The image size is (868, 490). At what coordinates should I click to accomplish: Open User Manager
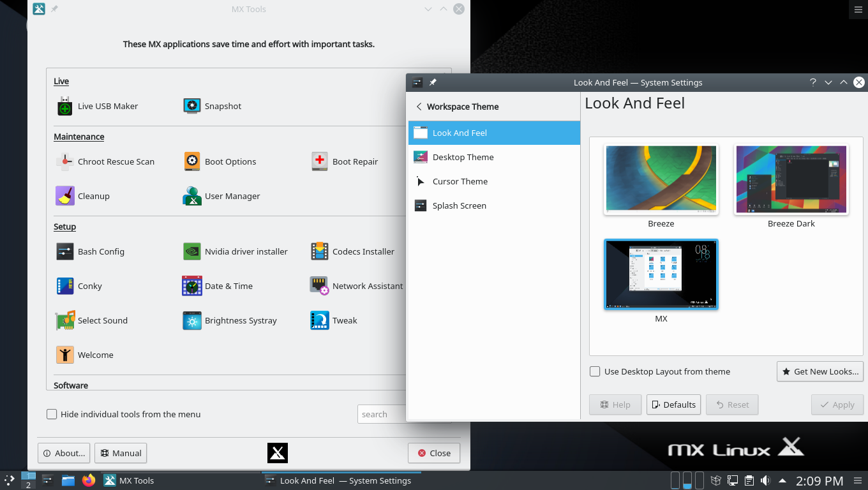pyautogui.click(x=221, y=196)
